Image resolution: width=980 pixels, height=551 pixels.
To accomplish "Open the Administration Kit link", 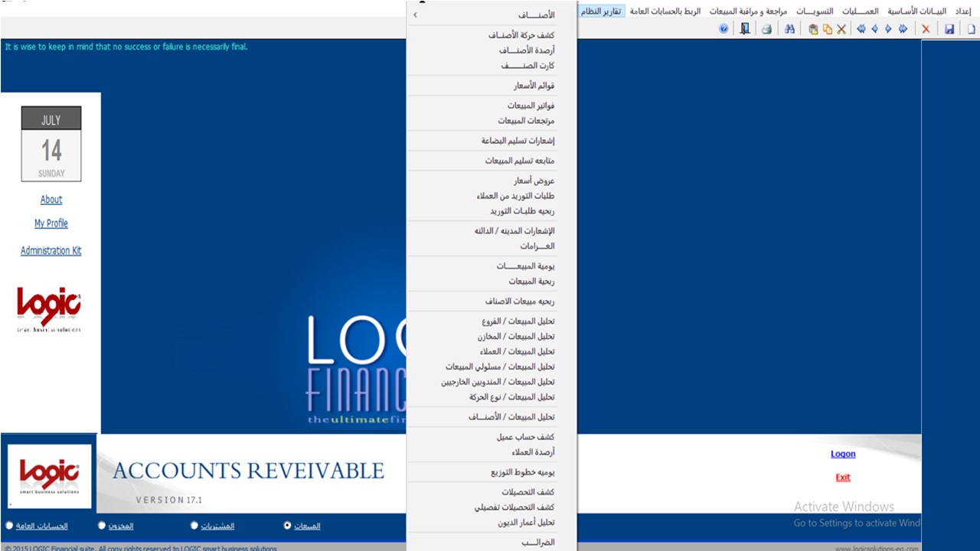I will 51,251.
